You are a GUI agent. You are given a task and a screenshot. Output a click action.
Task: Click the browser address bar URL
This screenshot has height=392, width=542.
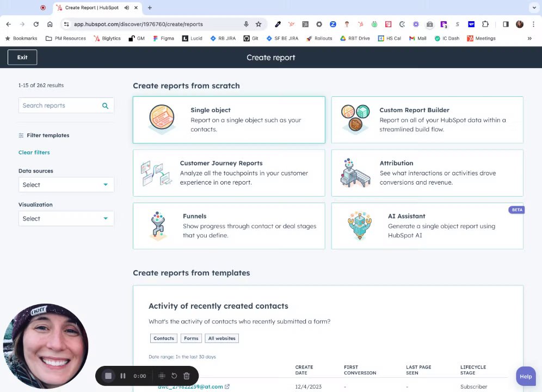[138, 24]
